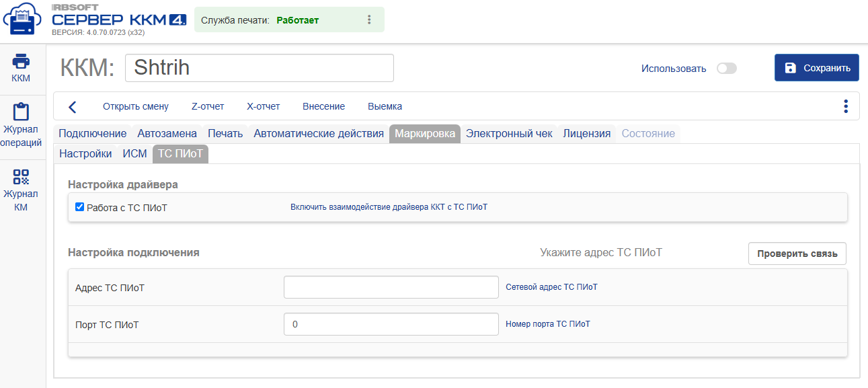Toggle the Использовать switch
Screen dimensions: 868x388
[727, 69]
